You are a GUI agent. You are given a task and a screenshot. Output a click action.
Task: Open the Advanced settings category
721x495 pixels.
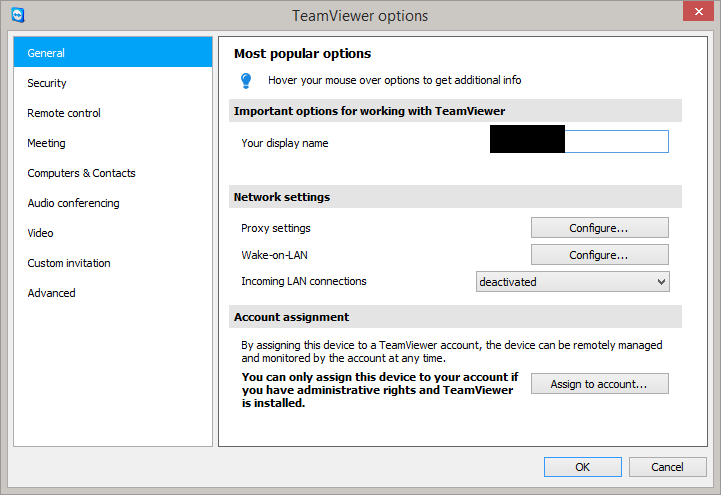[x=113, y=293]
